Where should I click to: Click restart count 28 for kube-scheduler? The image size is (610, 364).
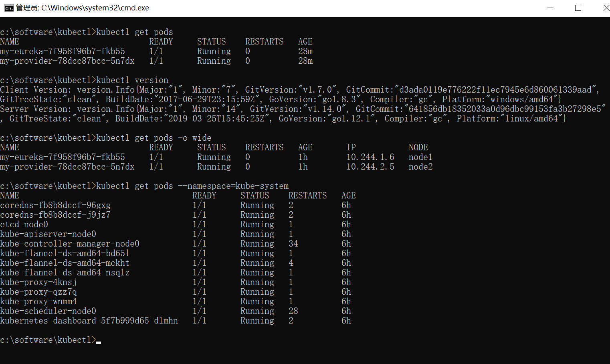[293, 311]
